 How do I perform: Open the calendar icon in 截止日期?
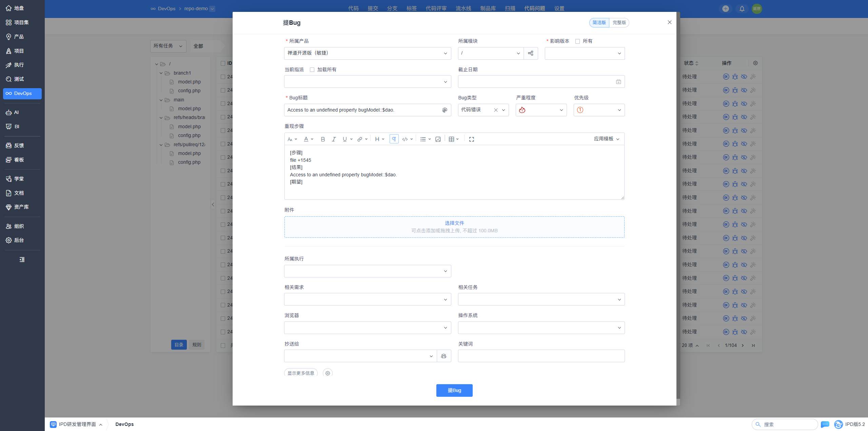618,82
